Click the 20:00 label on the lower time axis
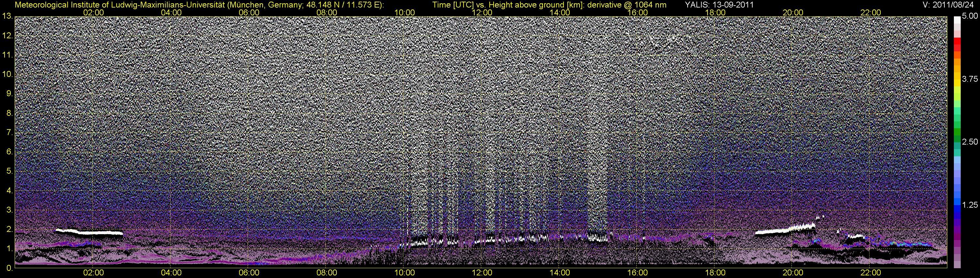This screenshot has width=980, height=278. click(x=793, y=273)
